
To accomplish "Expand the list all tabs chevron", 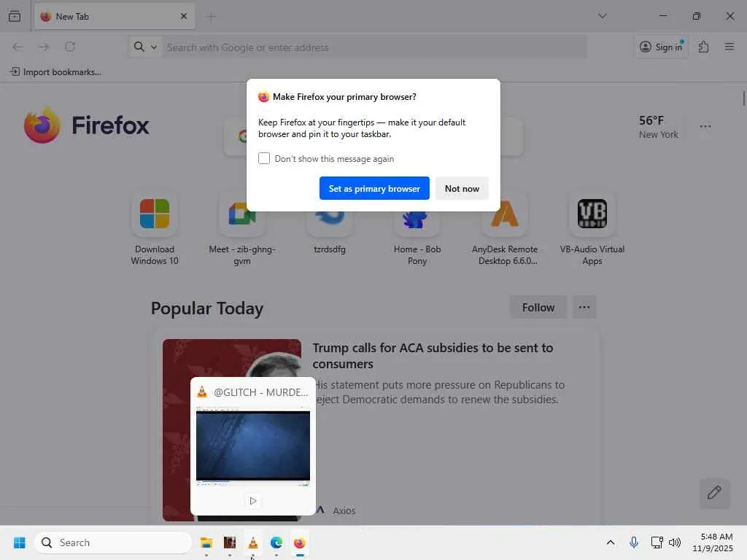I will pos(602,16).
